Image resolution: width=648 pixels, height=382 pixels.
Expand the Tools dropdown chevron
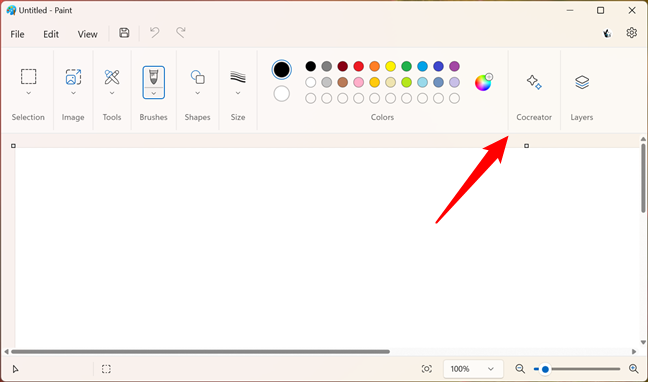(112, 93)
